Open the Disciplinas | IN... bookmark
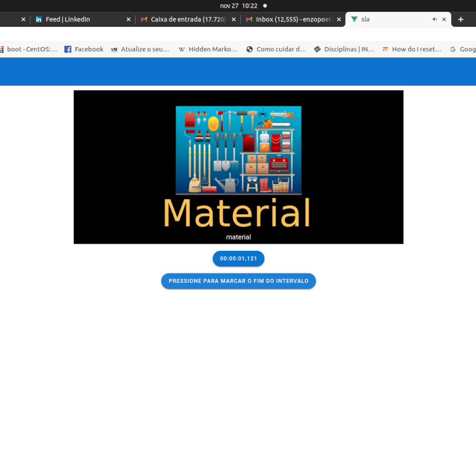Screen dimensions: 476x475 click(x=344, y=49)
